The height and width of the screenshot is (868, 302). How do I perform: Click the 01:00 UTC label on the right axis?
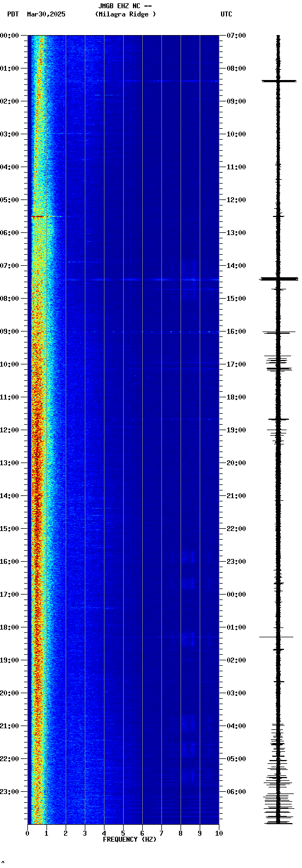pyautogui.click(x=236, y=627)
